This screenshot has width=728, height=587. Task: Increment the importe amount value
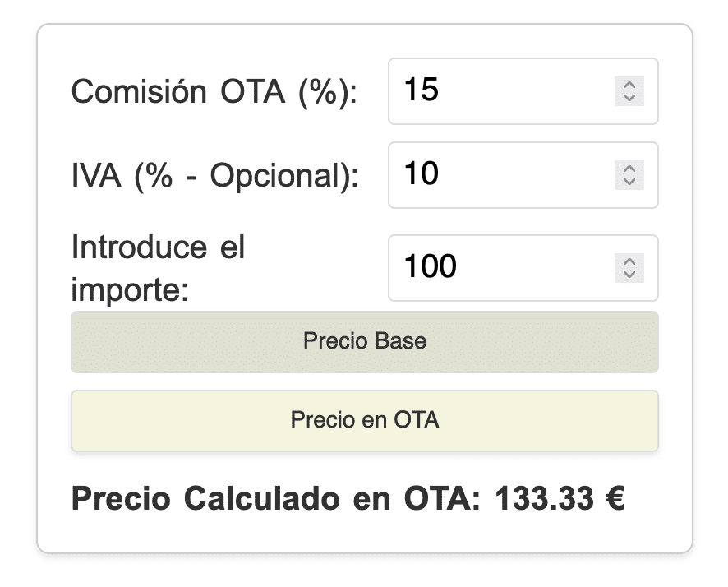point(630,261)
